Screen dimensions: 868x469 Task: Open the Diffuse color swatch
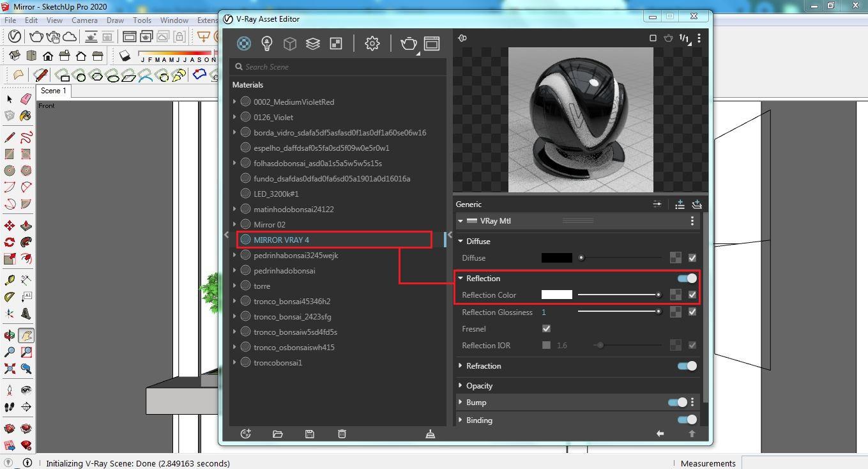coord(557,258)
